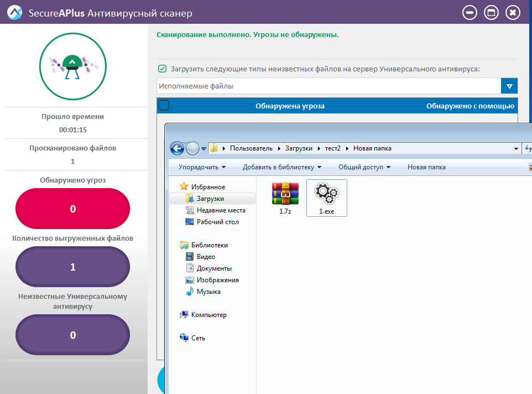
Task: Close the SecureAPlus scanner window
Action: (513, 13)
